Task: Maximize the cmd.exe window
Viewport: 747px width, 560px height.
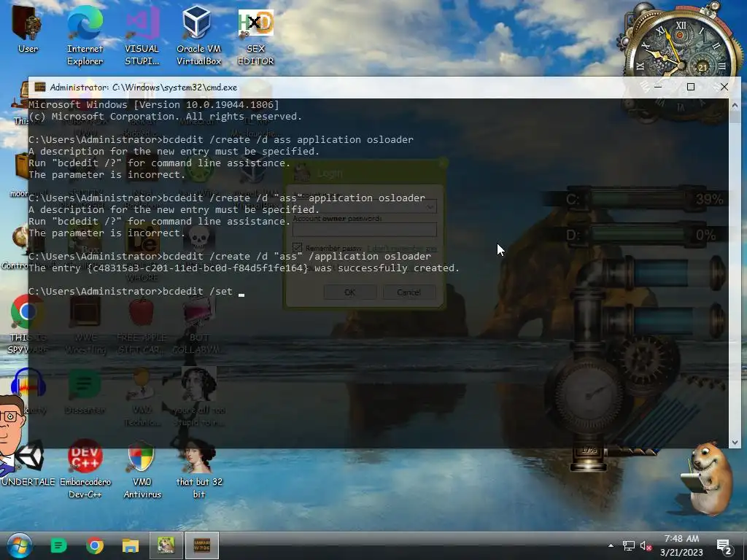Action: 691,87
